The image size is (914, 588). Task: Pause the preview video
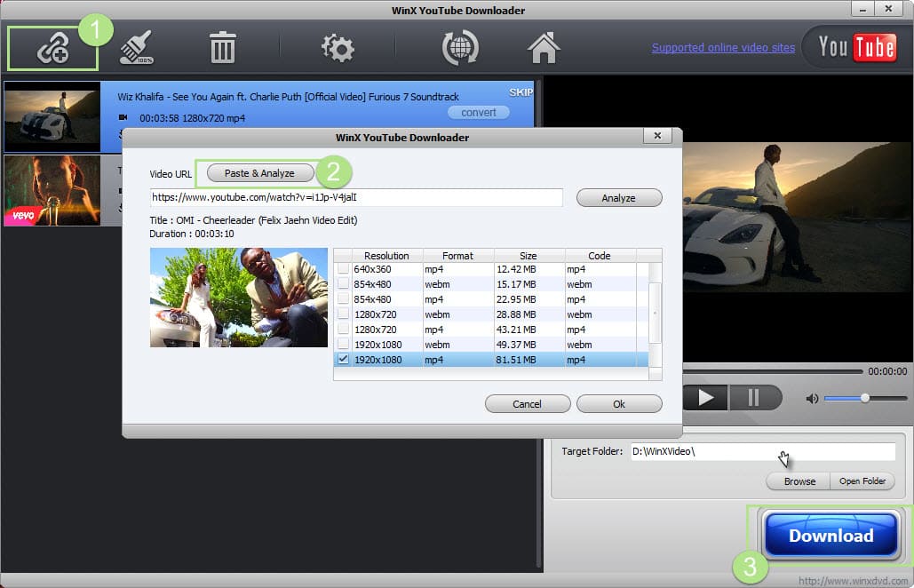pos(754,398)
